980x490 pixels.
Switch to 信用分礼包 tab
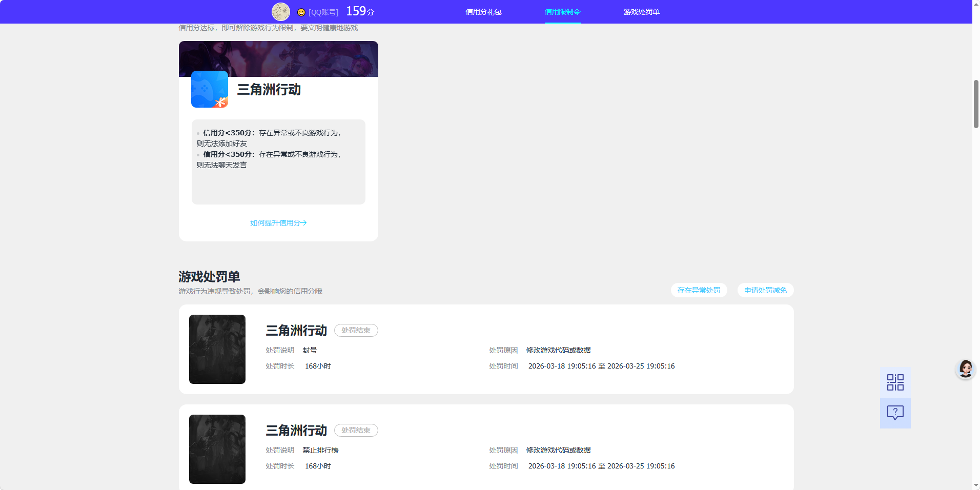(x=483, y=12)
